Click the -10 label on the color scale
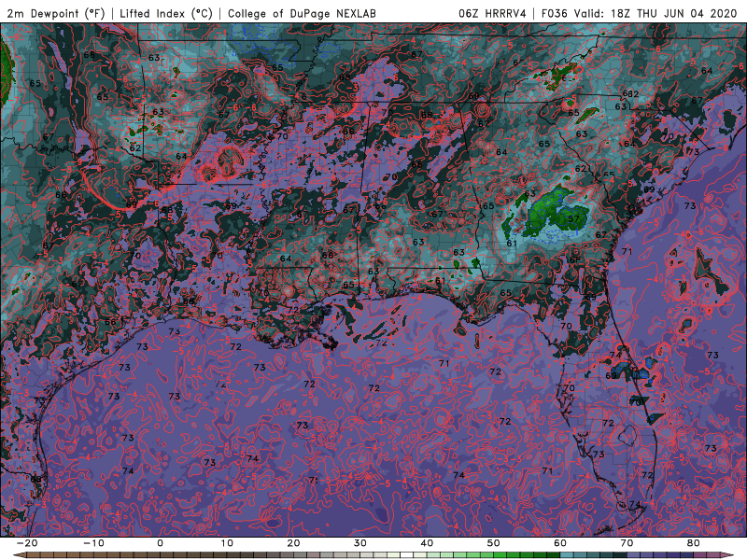This screenshot has height=560, width=747. pos(93,543)
